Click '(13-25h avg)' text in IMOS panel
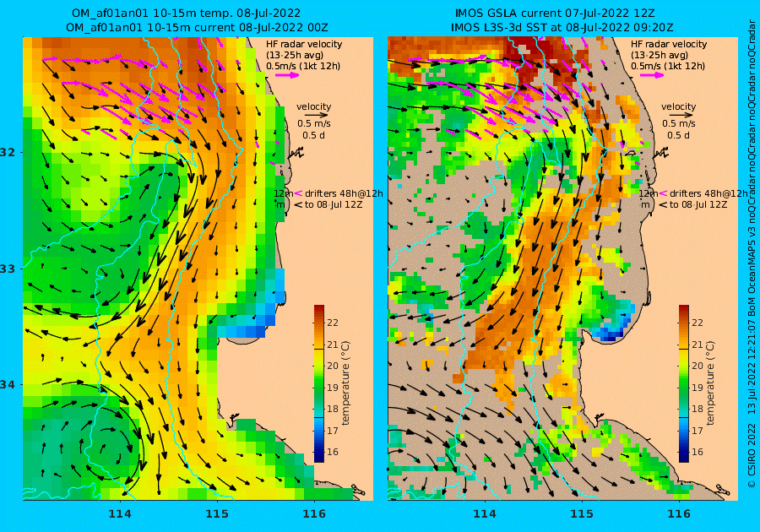The height and width of the screenshot is (532, 760). (x=660, y=55)
